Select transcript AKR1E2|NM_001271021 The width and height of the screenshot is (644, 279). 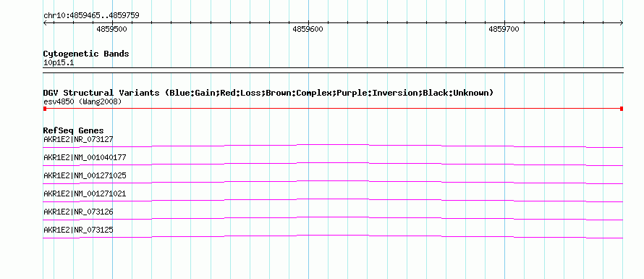tap(85, 193)
